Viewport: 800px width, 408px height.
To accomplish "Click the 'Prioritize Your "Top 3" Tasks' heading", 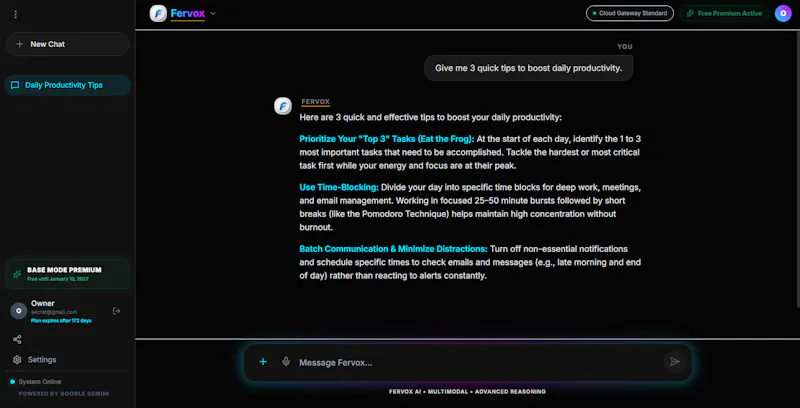I will coord(387,139).
